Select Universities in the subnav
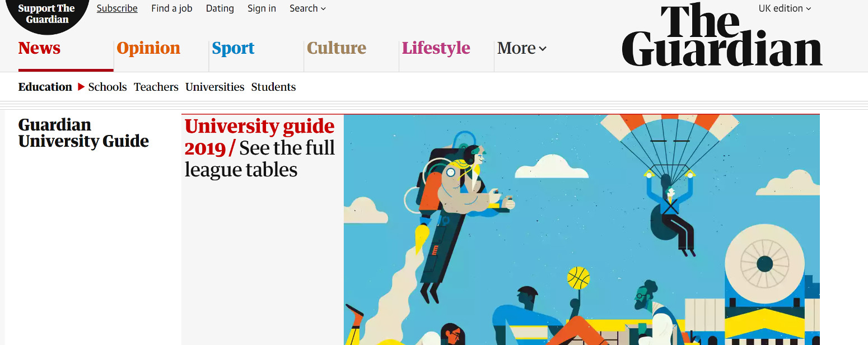 click(x=215, y=87)
